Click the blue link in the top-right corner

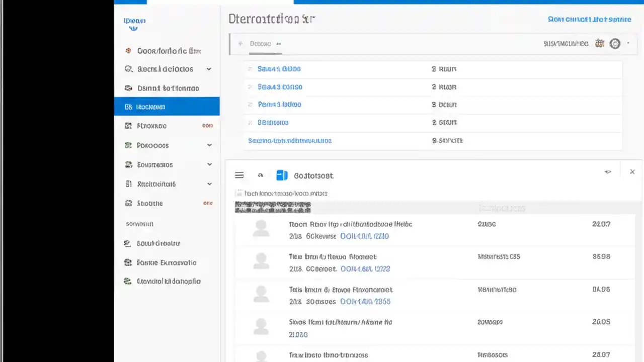pyautogui.click(x=589, y=19)
